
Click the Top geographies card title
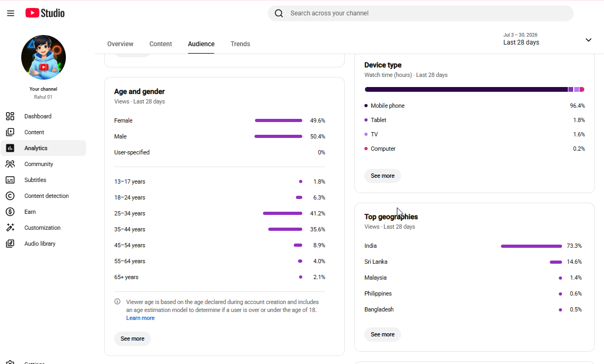pos(391,216)
